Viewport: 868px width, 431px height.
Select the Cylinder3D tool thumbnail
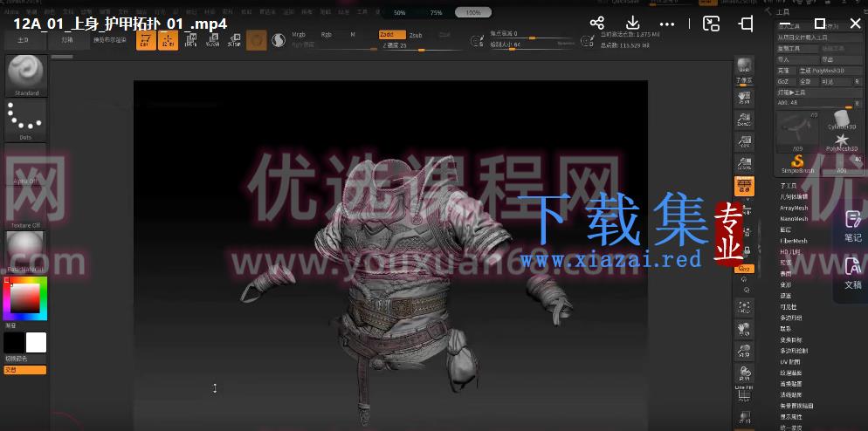click(x=842, y=120)
